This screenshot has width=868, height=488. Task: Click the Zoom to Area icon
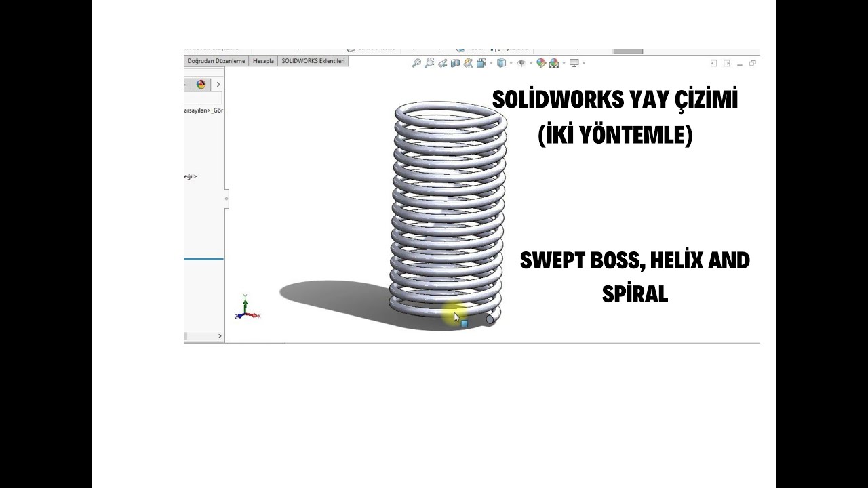click(x=429, y=63)
